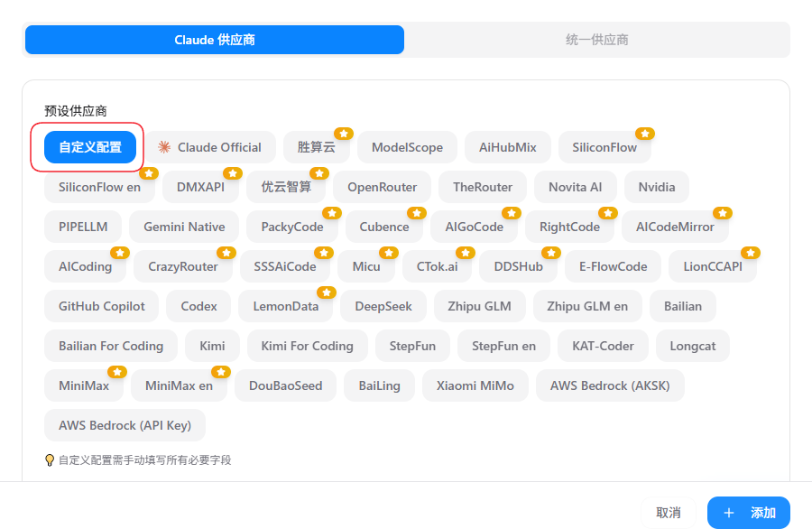Click the star badge on LionCCAPI
Screen dimensions: 812x529
[x=751, y=253]
